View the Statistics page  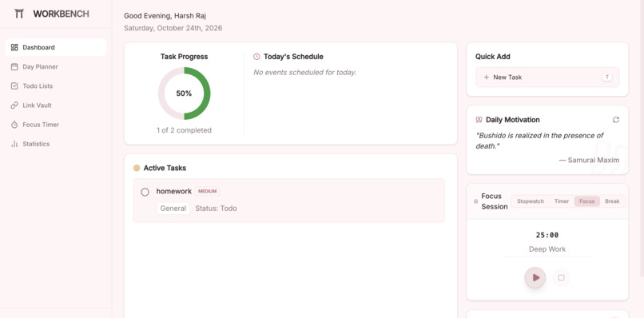pyautogui.click(x=56, y=144)
